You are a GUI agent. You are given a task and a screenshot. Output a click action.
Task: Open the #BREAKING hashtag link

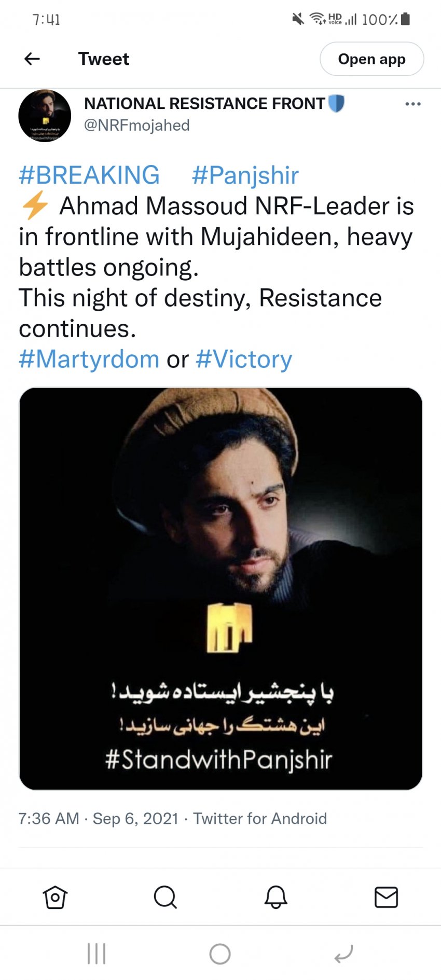(89, 175)
